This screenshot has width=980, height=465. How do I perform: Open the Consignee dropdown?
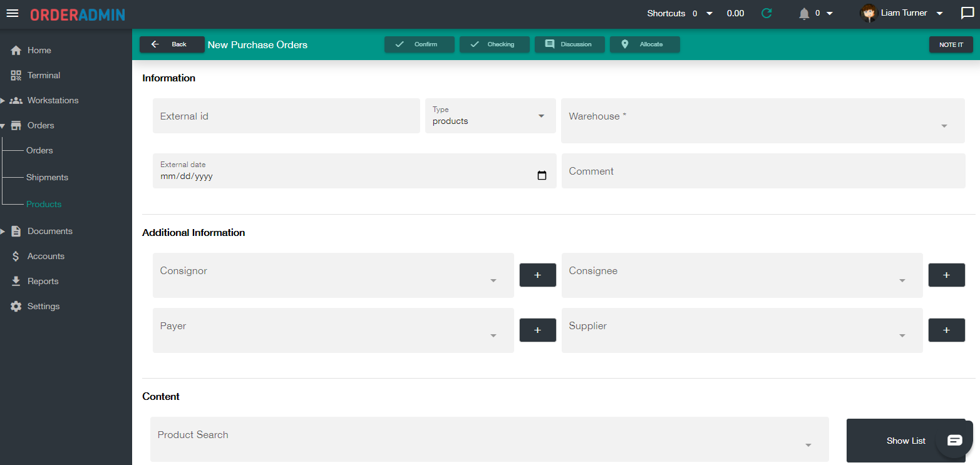(742, 275)
